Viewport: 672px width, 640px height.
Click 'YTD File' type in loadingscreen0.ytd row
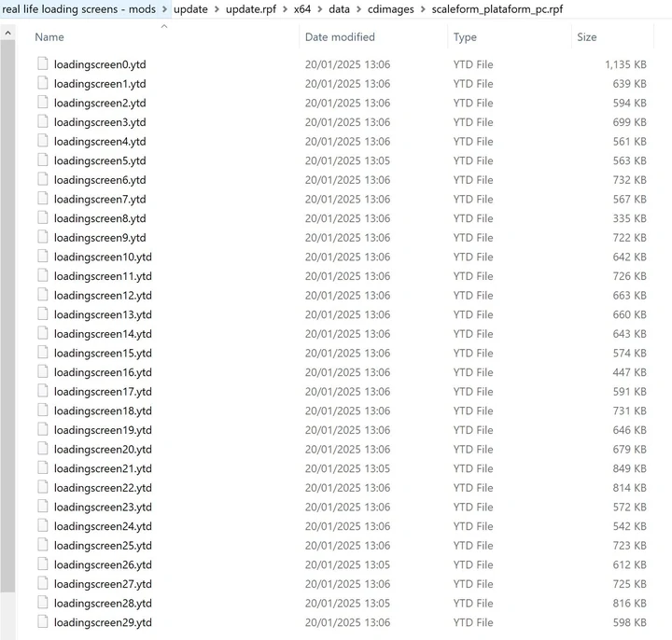pos(473,64)
